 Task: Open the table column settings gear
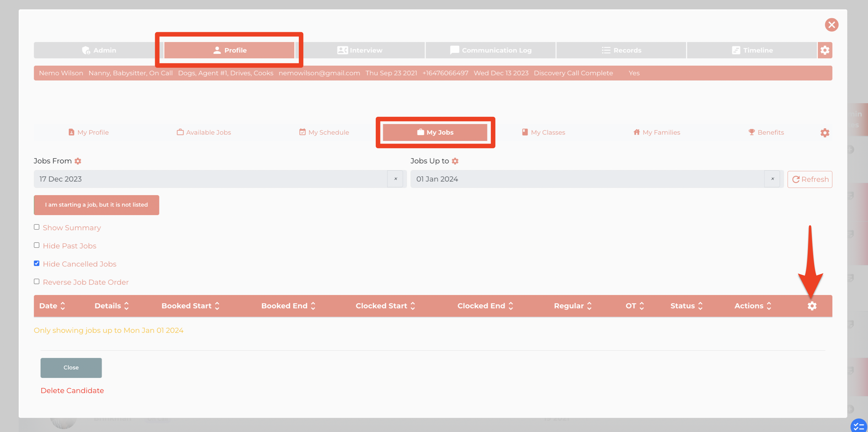pos(812,306)
